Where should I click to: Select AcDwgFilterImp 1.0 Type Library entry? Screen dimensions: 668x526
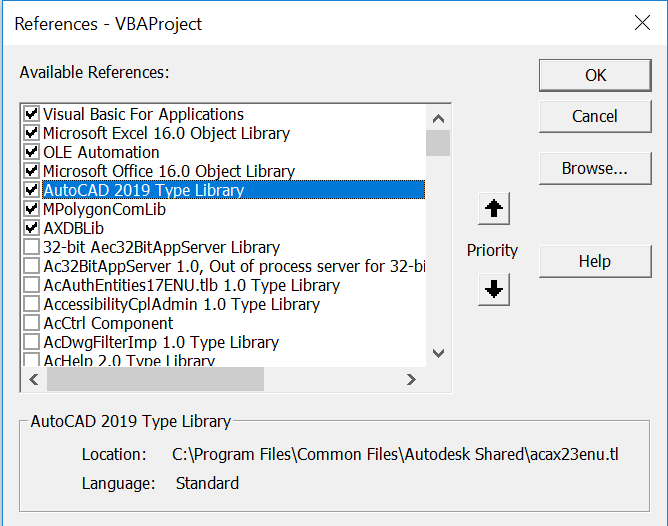(x=160, y=342)
